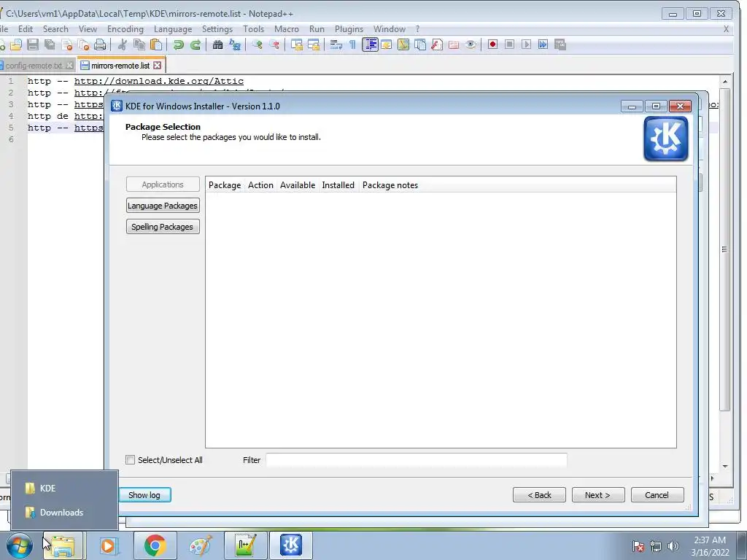Click Language Packages button in installer
The image size is (747, 560).
pos(163,206)
